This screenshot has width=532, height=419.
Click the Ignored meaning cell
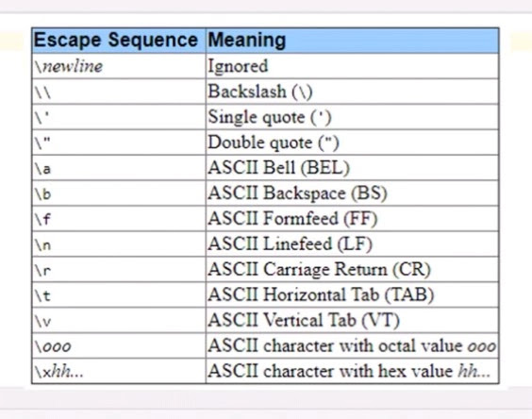pos(352,66)
